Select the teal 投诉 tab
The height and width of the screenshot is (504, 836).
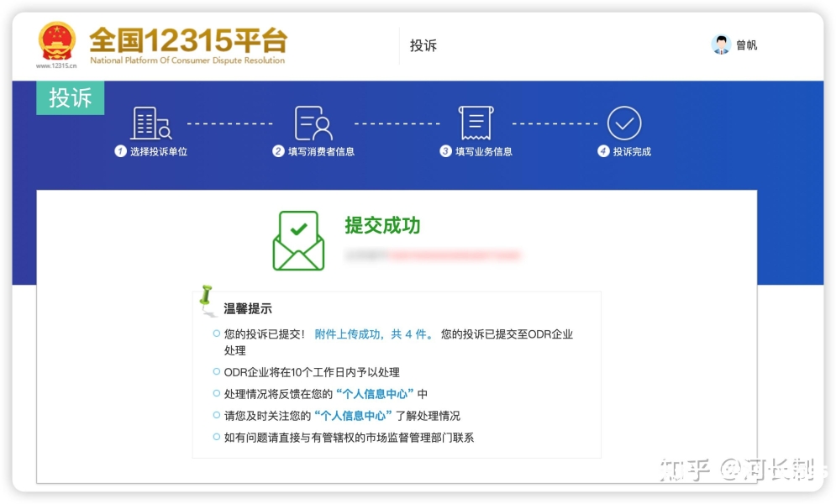pyautogui.click(x=70, y=97)
